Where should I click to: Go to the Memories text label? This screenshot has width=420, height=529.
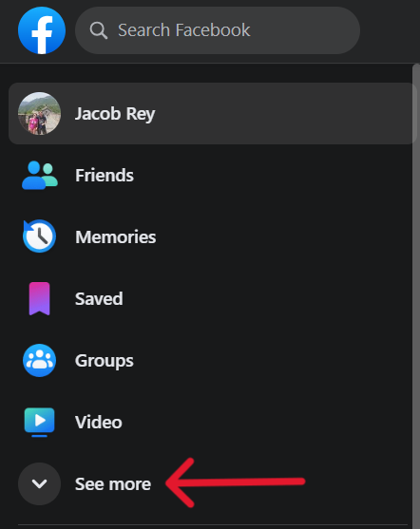coord(116,236)
